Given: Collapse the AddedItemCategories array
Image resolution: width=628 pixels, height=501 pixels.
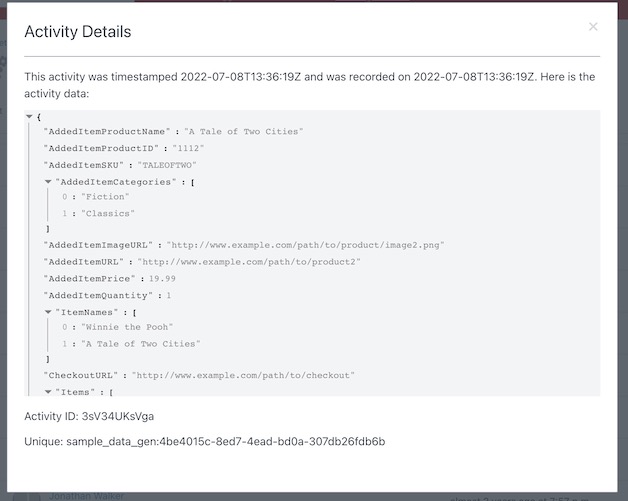Looking at the screenshot, I should (48, 181).
